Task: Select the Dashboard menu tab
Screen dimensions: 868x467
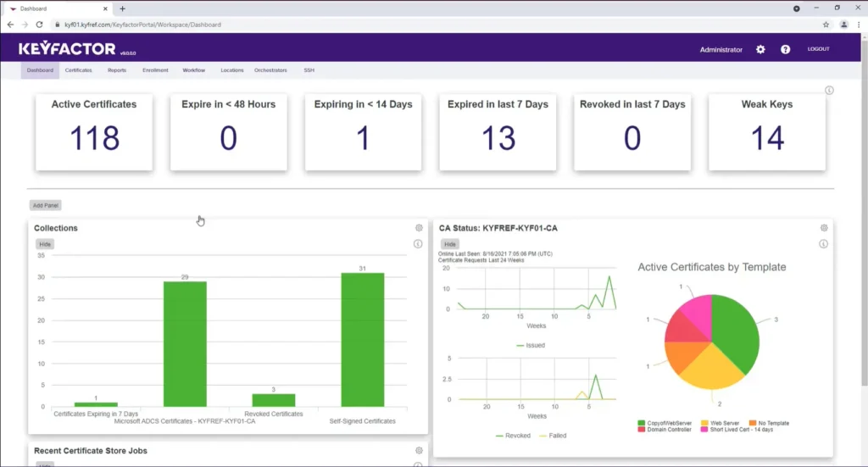Action: [x=40, y=70]
